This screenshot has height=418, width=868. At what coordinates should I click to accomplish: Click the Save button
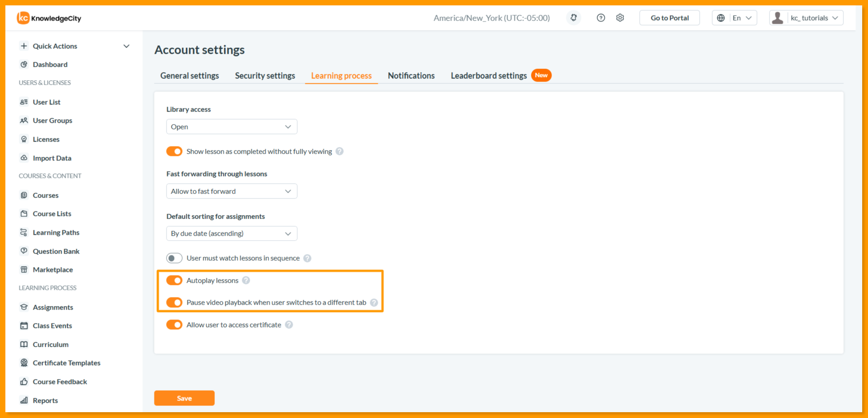(184, 398)
